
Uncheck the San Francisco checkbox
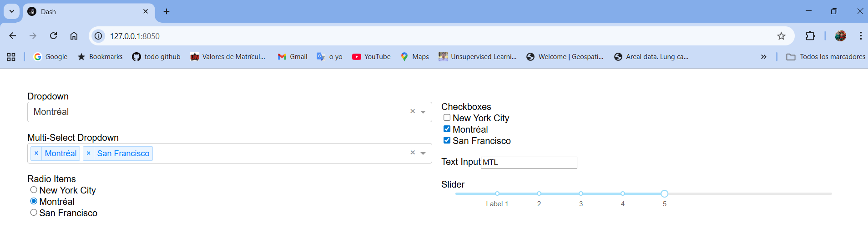coord(447,140)
